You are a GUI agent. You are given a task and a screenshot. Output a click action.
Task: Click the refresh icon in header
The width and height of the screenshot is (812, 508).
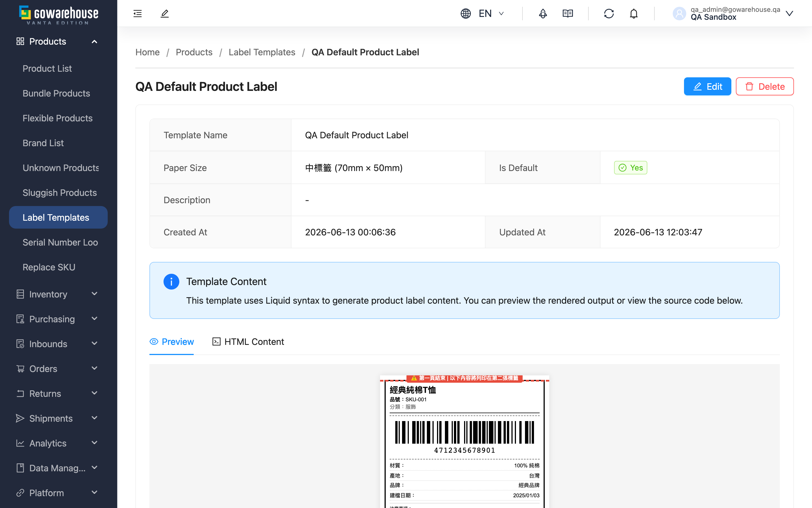click(x=609, y=14)
